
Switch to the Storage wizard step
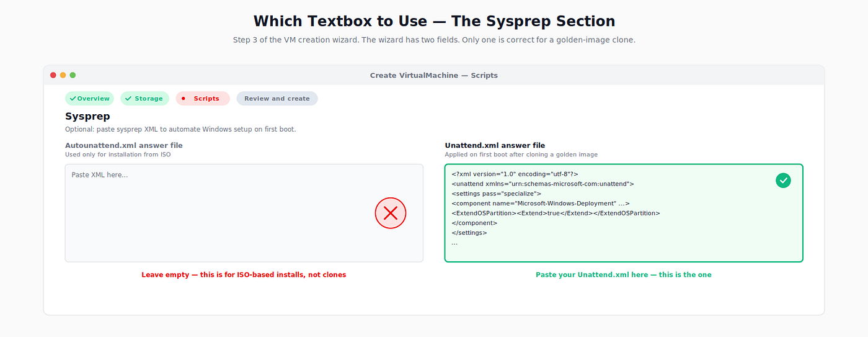pyautogui.click(x=145, y=98)
